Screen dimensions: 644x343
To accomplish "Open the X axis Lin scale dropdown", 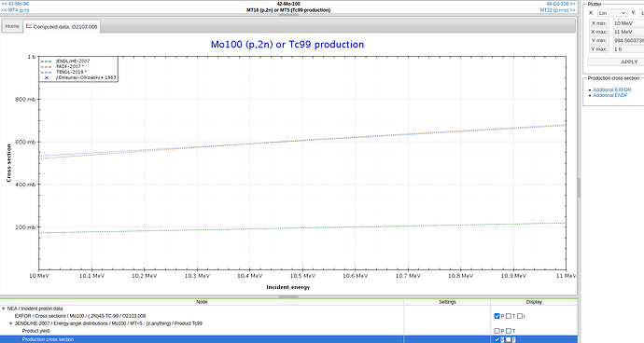I will coord(612,13).
